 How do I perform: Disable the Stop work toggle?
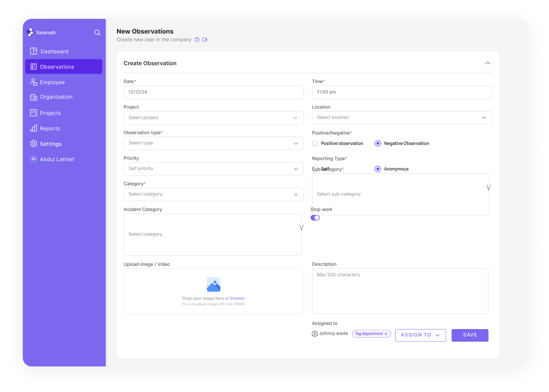tap(315, 218)
